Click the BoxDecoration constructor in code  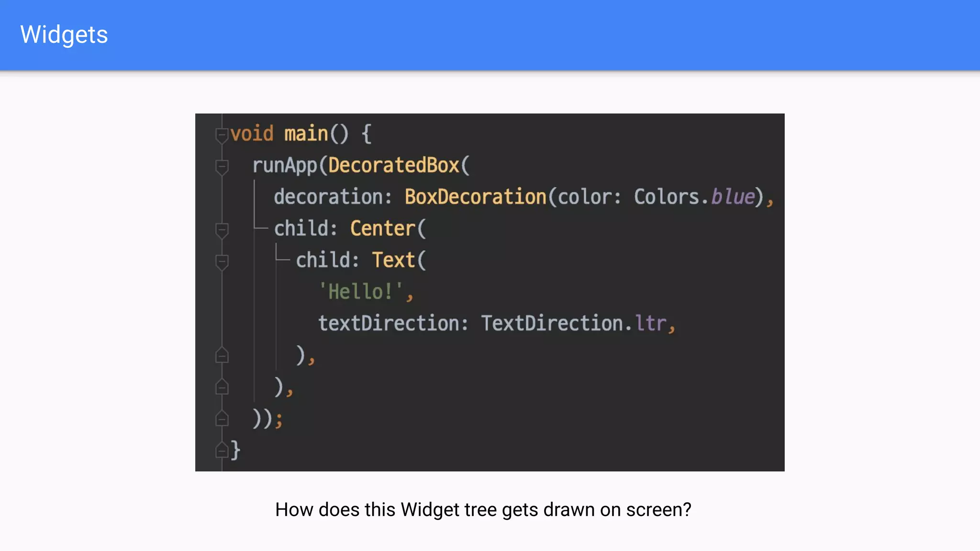475,197
